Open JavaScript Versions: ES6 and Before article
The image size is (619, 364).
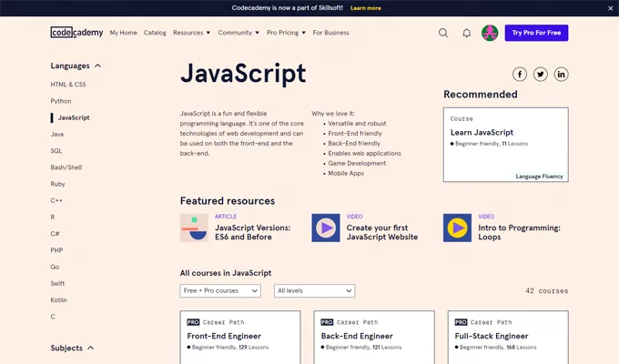tap(253, 233)
